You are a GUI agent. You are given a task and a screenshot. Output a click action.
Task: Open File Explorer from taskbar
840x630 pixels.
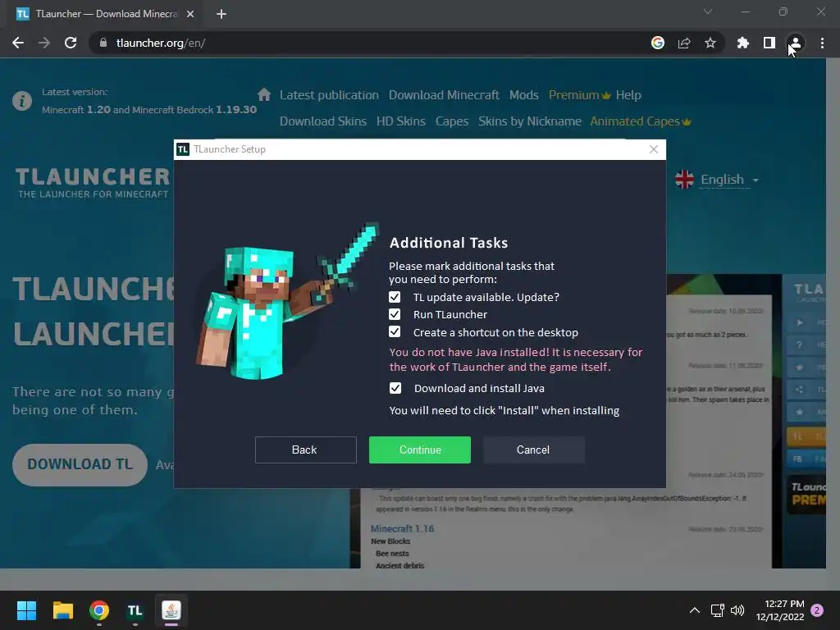click(62, 610)
